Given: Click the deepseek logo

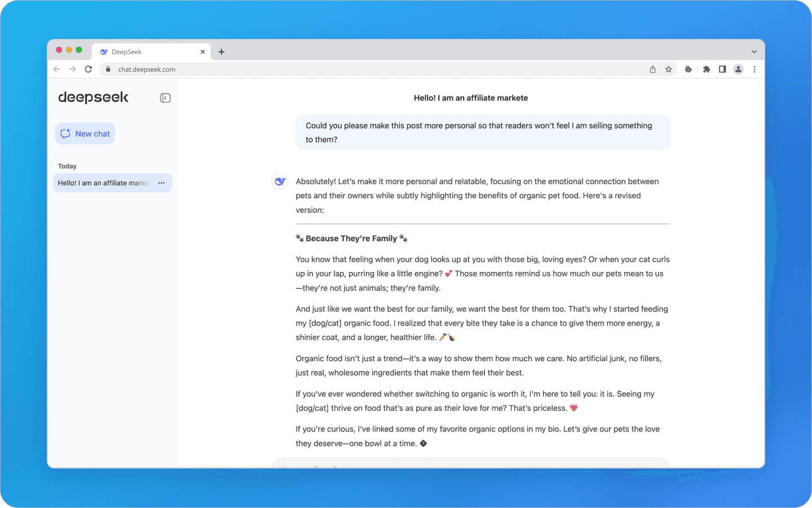Looking at the screenshot, I should (94, 98).
